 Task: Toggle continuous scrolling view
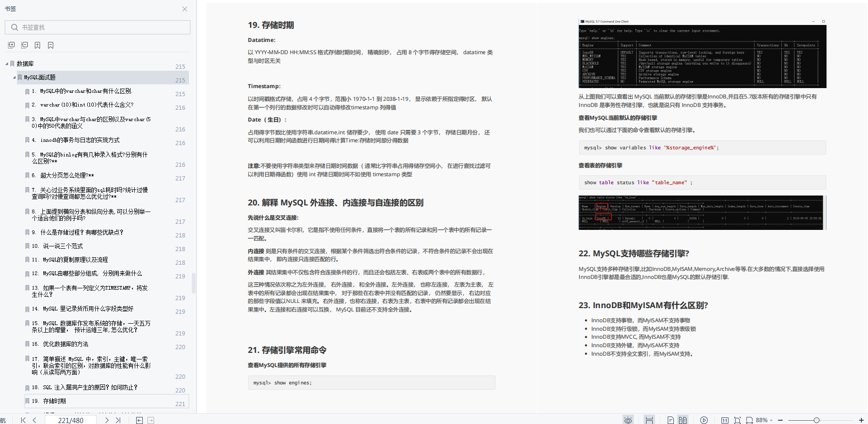pos(649,420)
